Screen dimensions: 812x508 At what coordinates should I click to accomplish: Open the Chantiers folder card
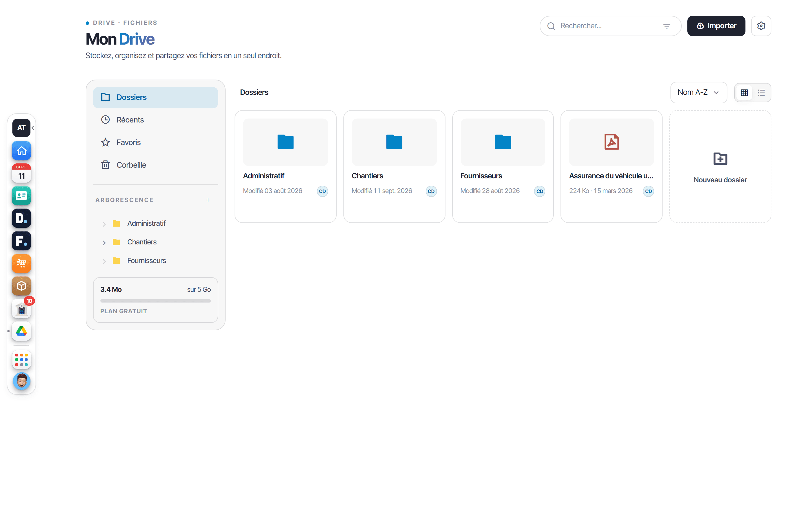pyautogui.click(x=394, y=166)
